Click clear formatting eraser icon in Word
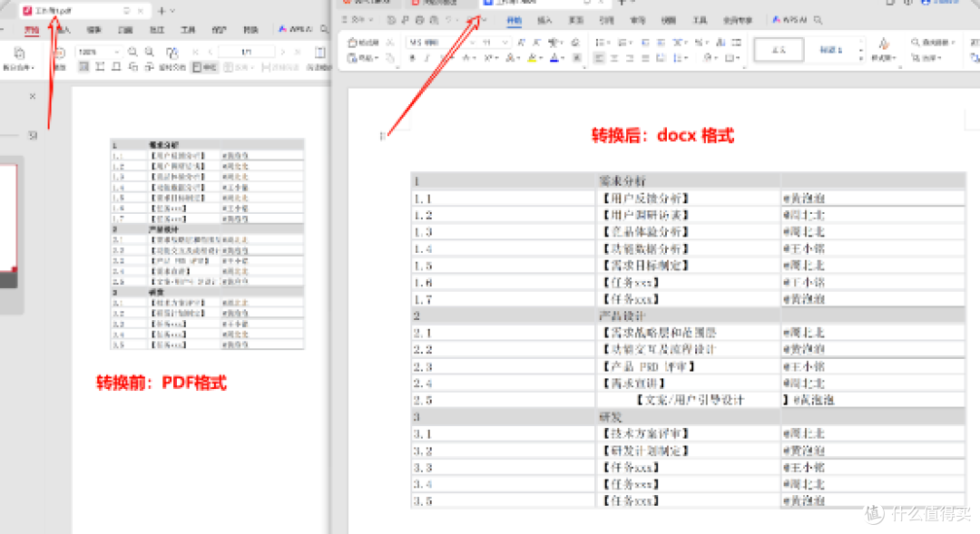Screen dimensions: 980x534 (575, 43)
